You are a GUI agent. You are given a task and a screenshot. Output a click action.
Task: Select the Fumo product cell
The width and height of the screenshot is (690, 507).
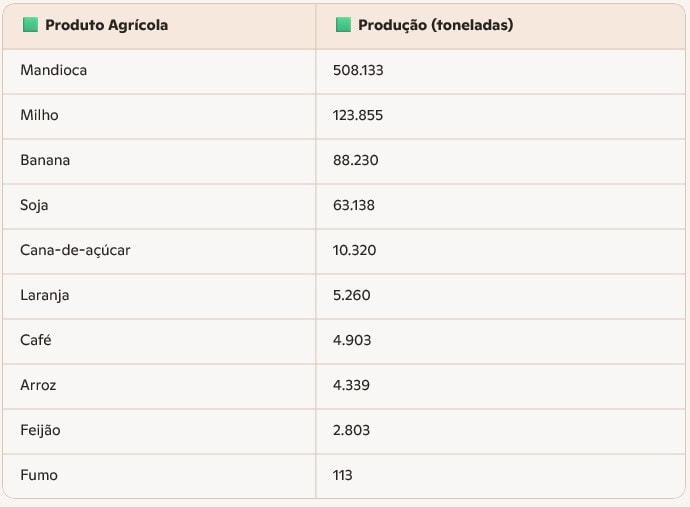(39, 475)
